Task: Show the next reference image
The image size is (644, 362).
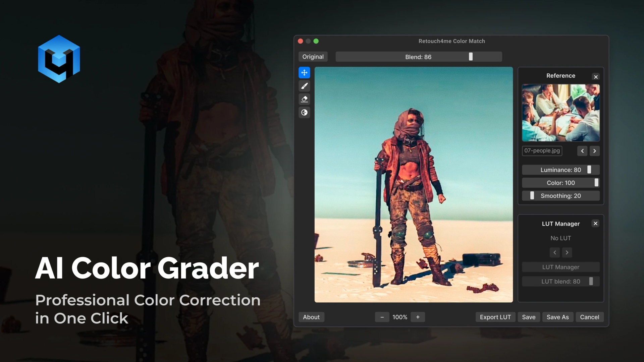Action: coord(594,151)
